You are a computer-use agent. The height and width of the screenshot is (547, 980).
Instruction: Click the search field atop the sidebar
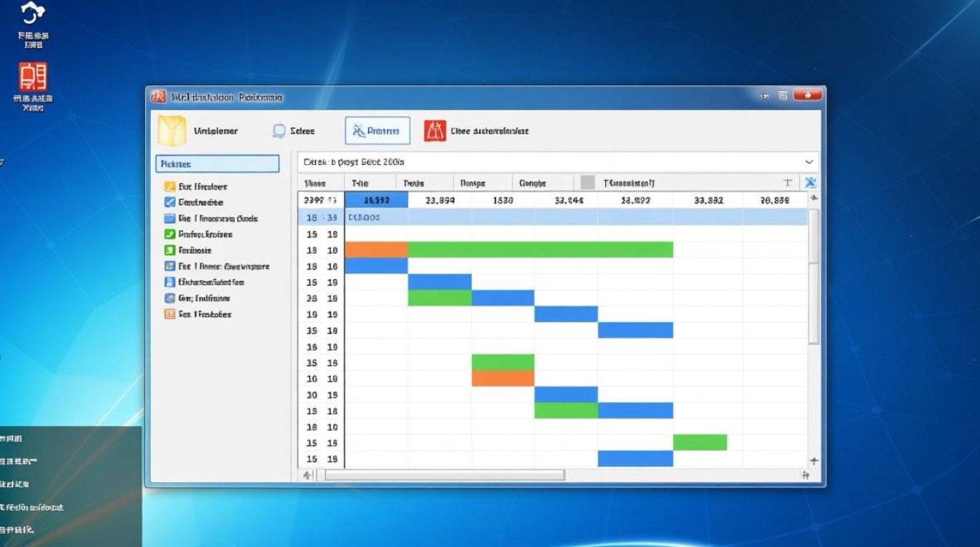click(x=217, y=164)
